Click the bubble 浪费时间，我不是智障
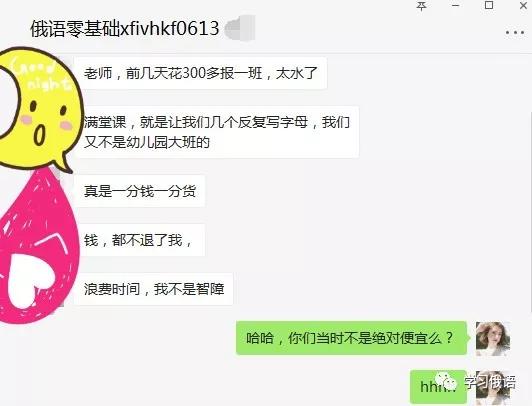 tap(153, 289)
